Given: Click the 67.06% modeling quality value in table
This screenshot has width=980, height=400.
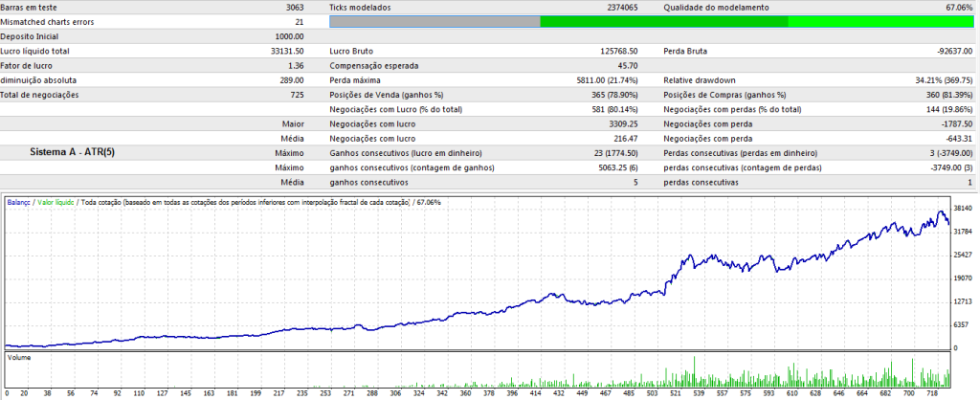Looking at the screenshot, I should tap(960, 8).
